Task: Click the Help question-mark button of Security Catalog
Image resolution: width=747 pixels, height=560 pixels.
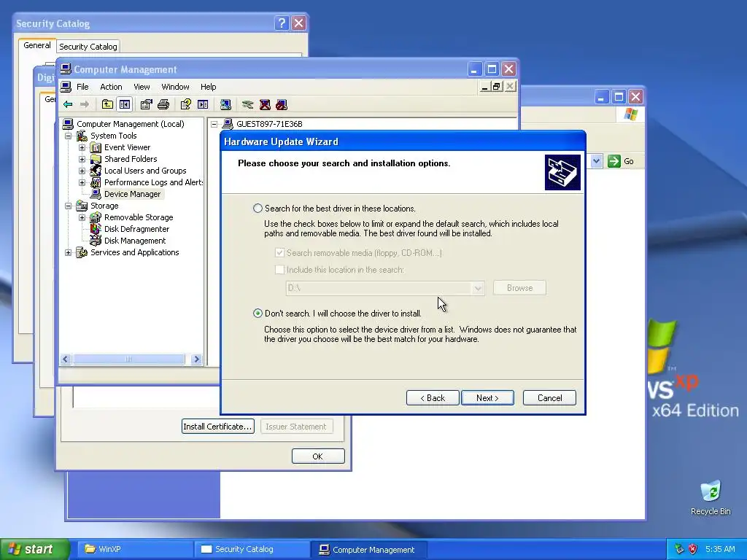Action: coord(282,23)
